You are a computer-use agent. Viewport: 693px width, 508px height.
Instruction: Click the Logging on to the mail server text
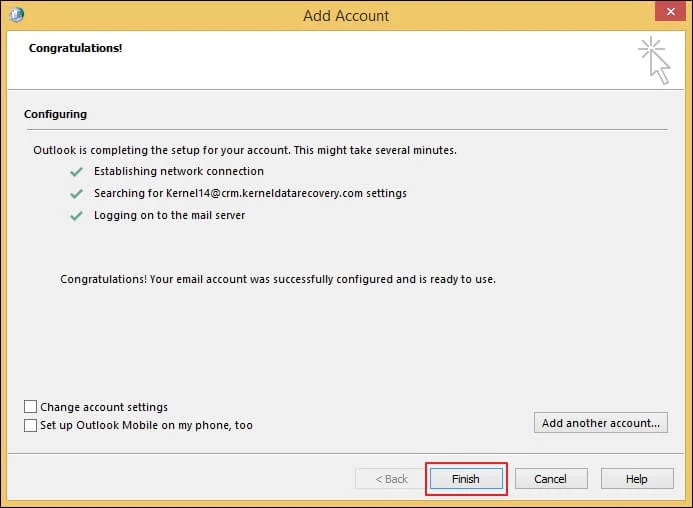169,215
